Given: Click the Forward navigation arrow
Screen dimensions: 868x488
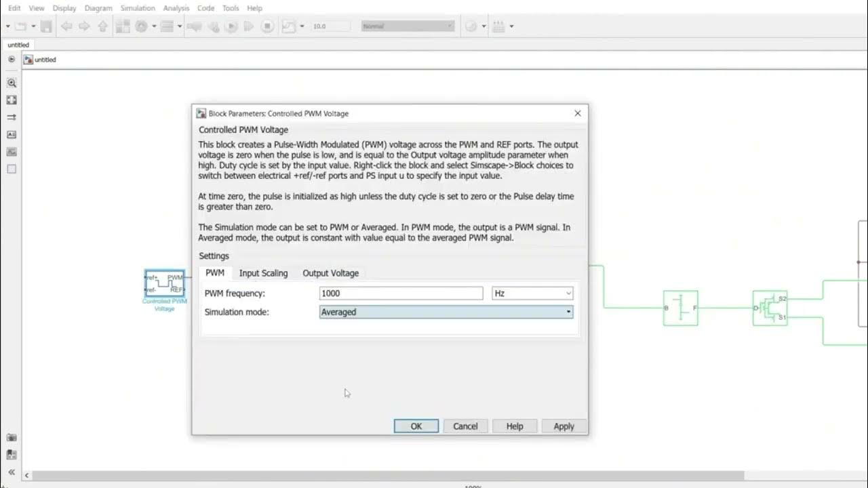Looking at the screenshot, I should (x=84, y=26).
